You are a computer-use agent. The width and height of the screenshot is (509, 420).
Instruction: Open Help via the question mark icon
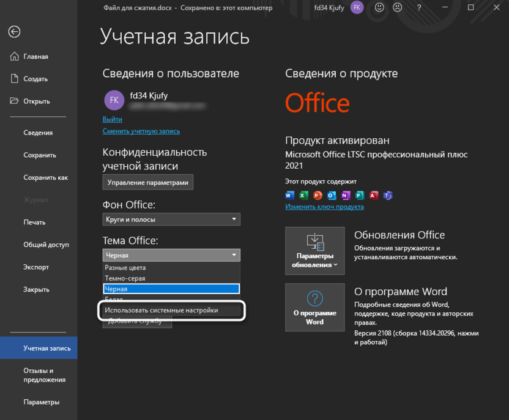(x=419, y=8)
